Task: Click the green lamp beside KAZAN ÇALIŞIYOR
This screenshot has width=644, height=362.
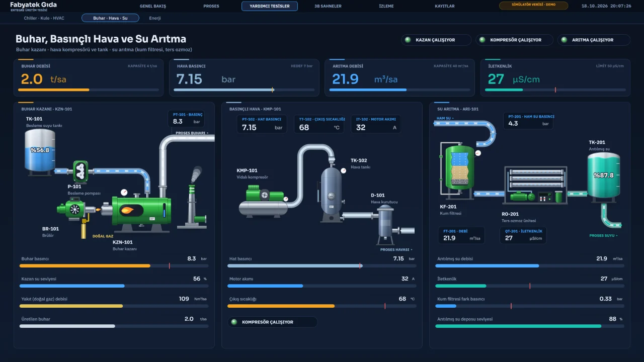Action: pos(408,40)
